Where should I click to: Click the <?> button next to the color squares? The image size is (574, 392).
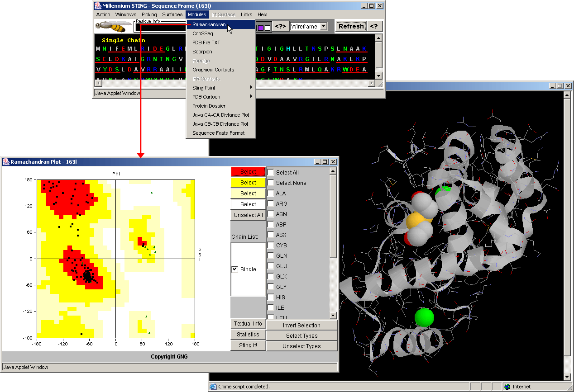281,27
